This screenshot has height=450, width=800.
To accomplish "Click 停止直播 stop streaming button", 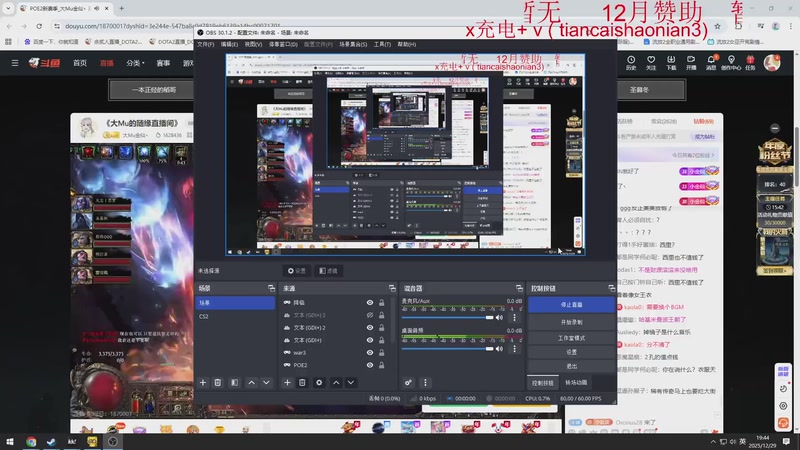I will tap(571, 305).
